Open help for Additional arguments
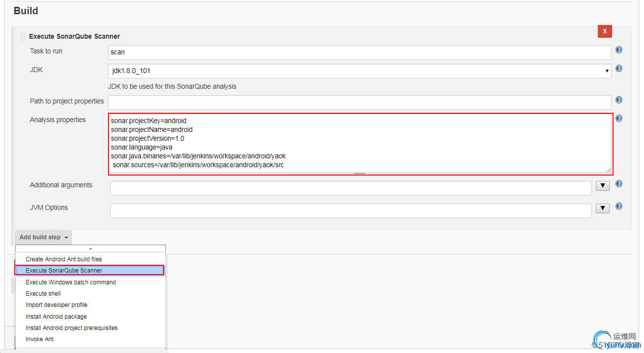The width and height of the screenshot is (644, 353). (619, 184)
